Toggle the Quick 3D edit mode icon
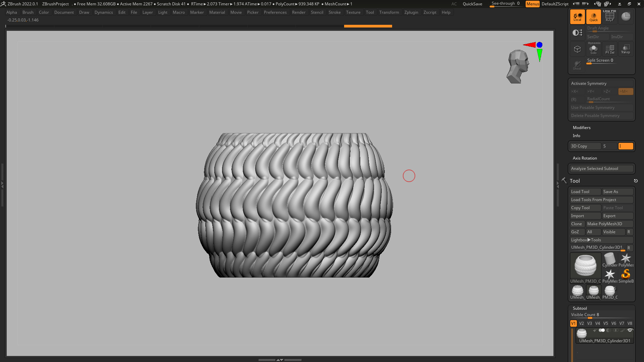This screenshot has width=644, height=362. coord(593,17)
